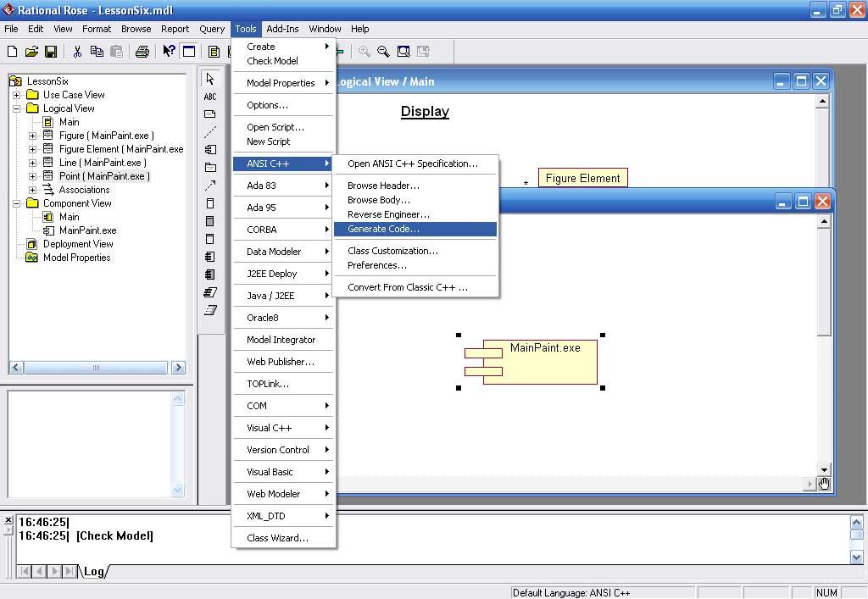
Task: Select the Task specification tool
Action: (x=210, y=292)
